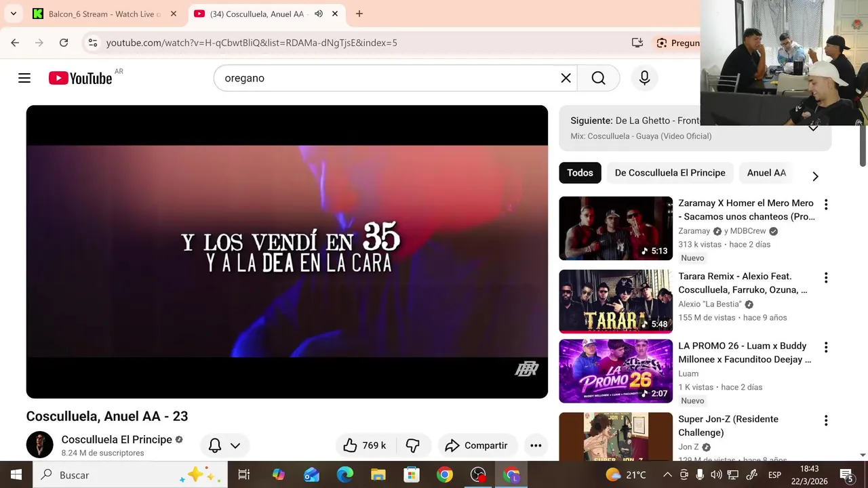The width and height of the screenshot is (868, 488).
Task: Open LA PROMO 26 - Luam title
Action: [x=745, y=352]
